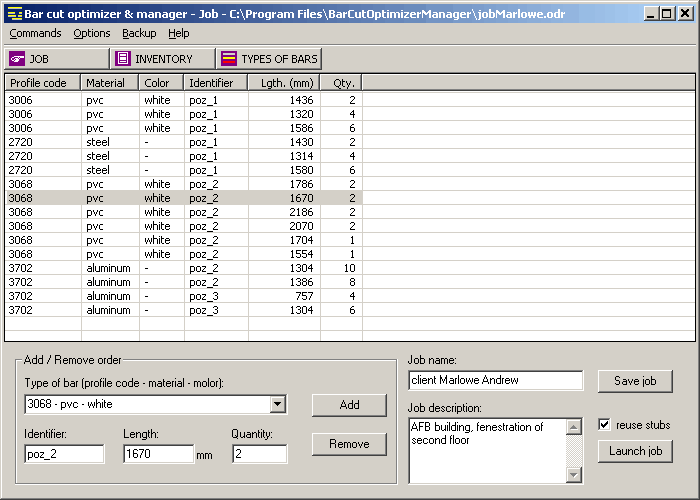Click the Quantity input field

click(259, 454)
